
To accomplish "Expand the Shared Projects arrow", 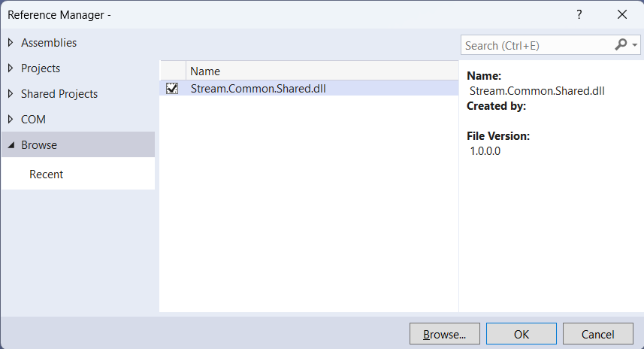I will click(x=11, y=94).
